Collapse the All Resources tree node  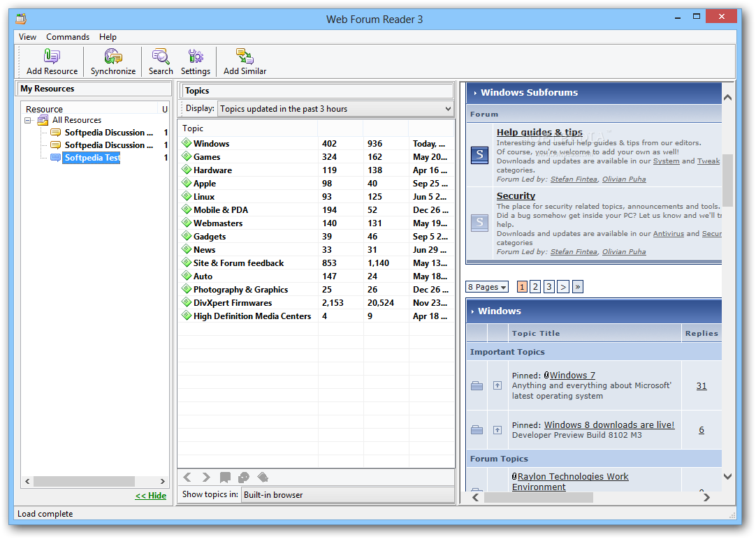[x=28, y=120]
